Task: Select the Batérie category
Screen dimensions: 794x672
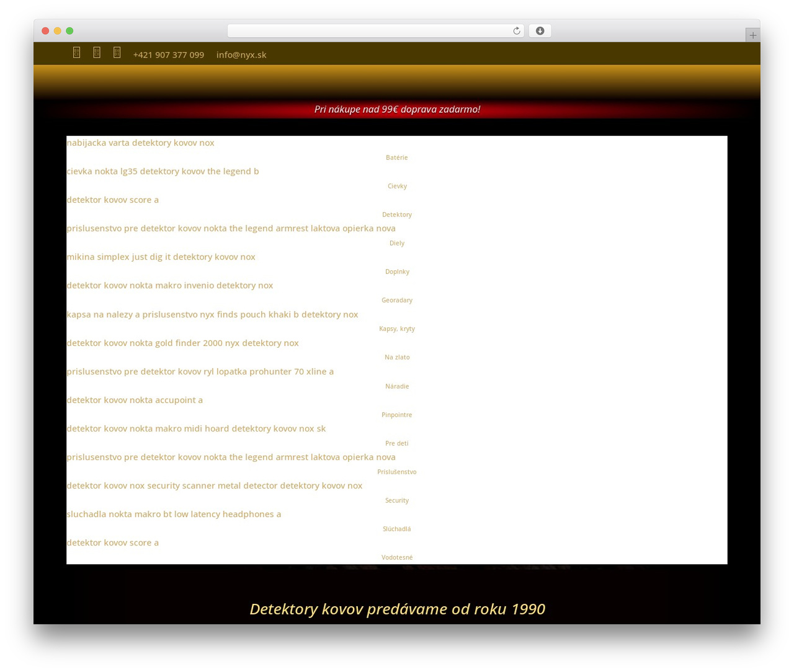Action: (397, 157)
